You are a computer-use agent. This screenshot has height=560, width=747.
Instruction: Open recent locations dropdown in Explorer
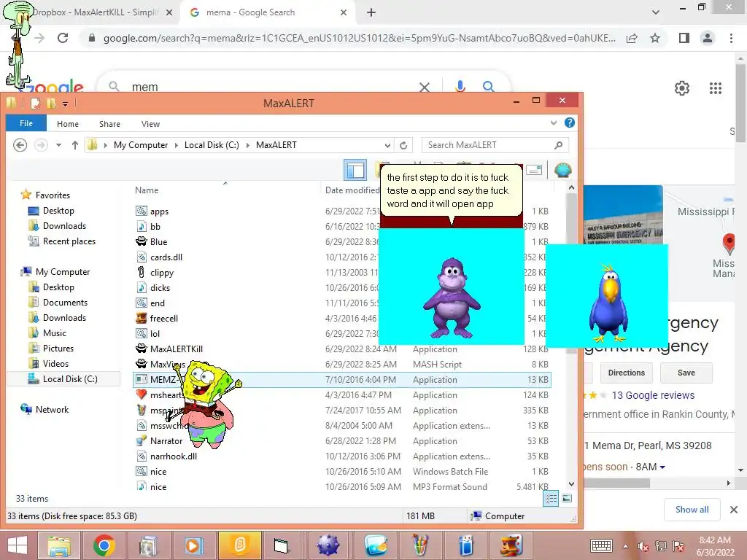pos(58,145)
